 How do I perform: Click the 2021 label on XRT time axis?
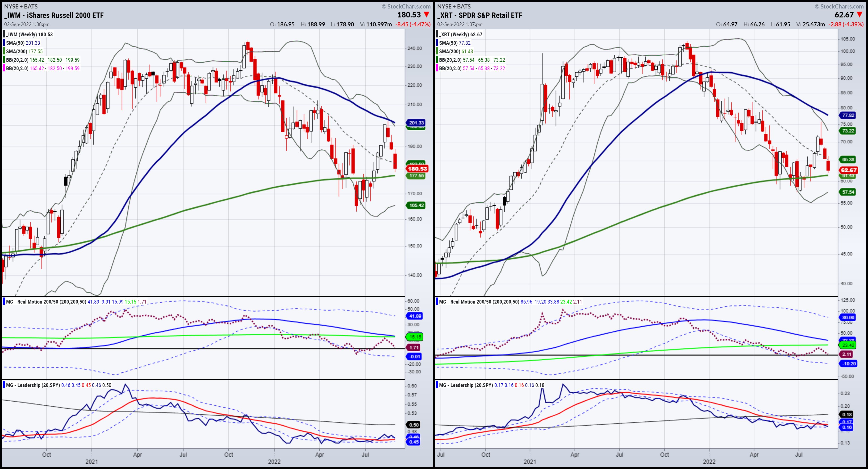[530, 462]
